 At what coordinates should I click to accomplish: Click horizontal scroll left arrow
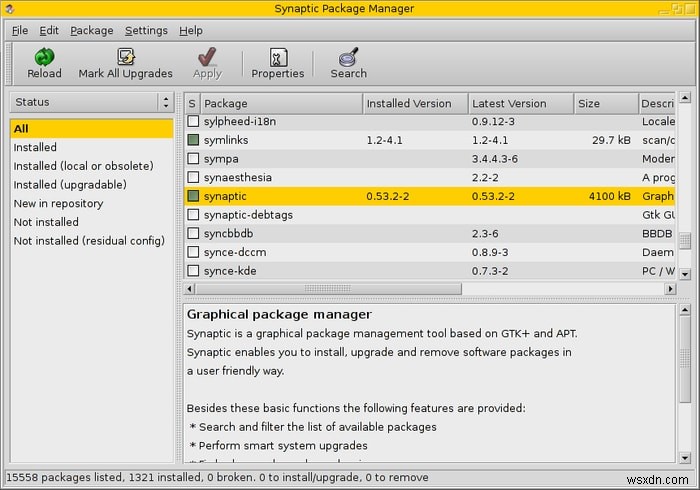point(190,289)
